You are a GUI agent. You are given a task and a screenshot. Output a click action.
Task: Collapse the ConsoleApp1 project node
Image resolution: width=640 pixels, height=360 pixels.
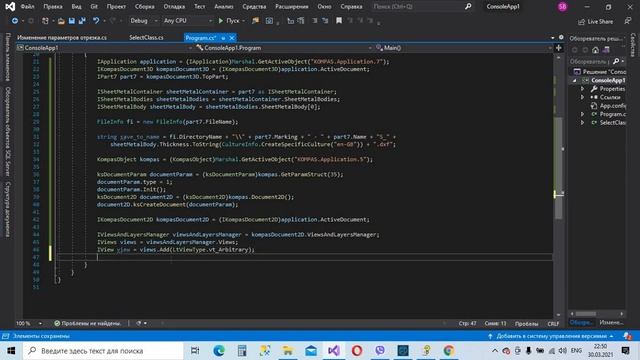click(574, 80)
